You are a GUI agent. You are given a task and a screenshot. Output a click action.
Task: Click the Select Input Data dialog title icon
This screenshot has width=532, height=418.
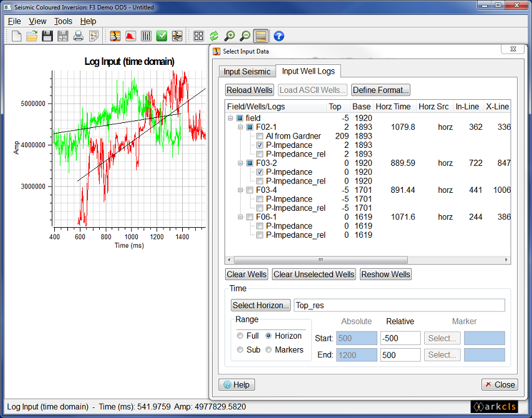[x=216, y=51]
